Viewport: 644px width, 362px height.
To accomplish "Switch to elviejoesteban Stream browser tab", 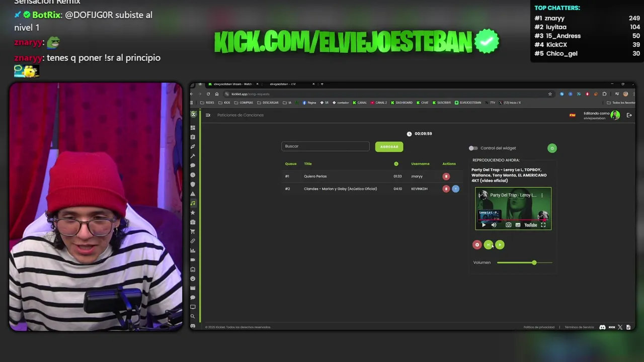I will click(x=232, y=84).
